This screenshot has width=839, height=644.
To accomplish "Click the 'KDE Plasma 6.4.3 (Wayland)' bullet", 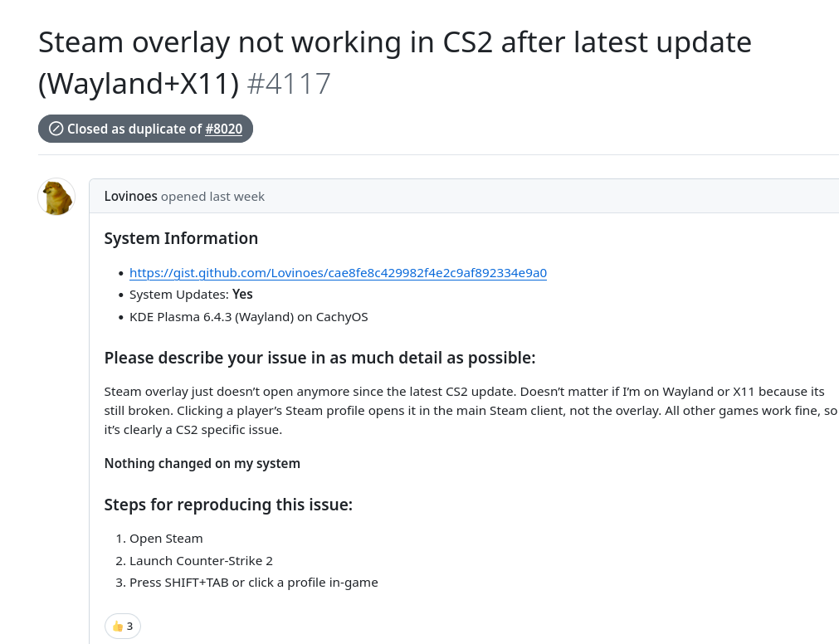I will coord(248,317).
